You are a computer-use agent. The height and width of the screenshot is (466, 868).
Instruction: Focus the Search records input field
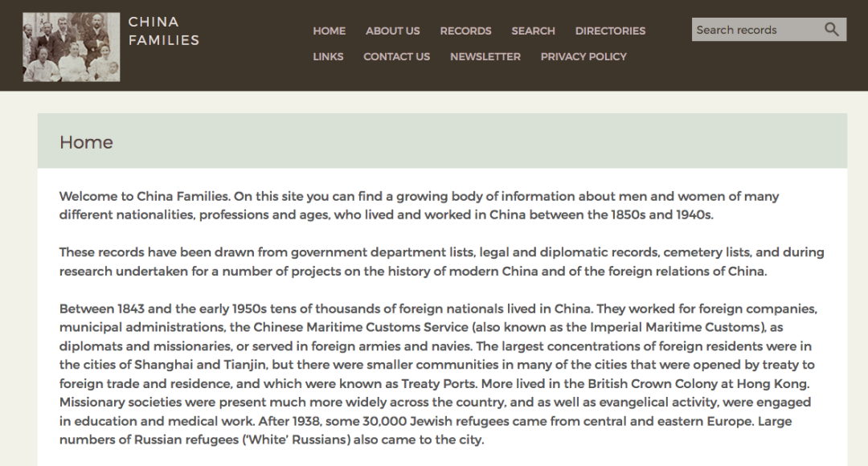(x=755, y=30)
